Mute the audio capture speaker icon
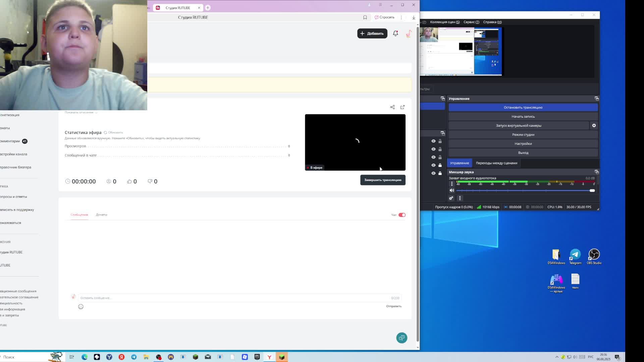Screen dimensions: 644x362 pyautogui.click(x=452, y=190)
